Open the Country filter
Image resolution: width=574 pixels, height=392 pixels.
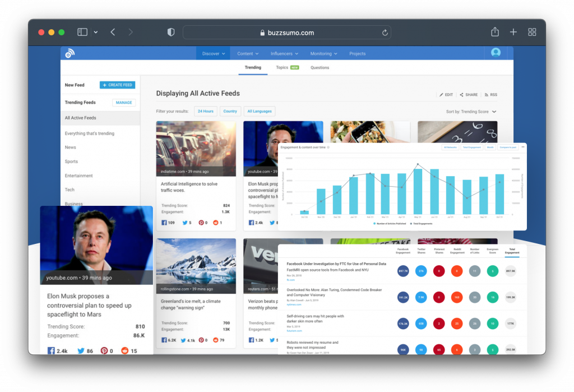230,111
